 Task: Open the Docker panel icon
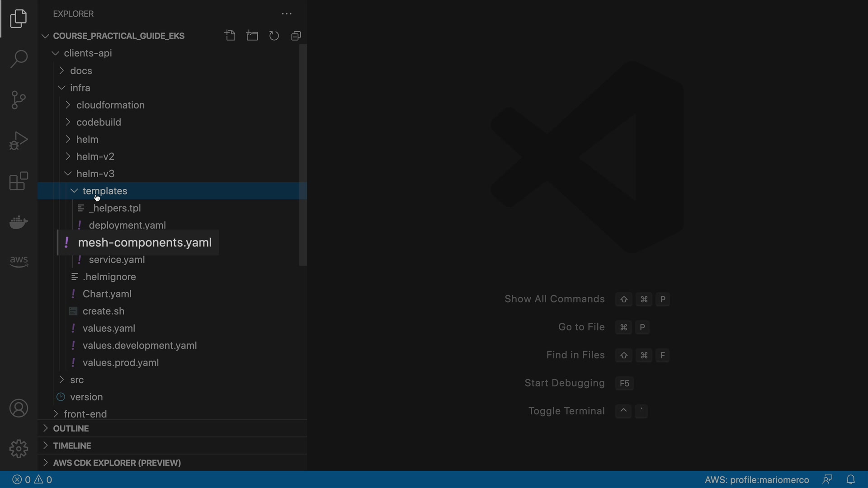(x=19, y=222)
